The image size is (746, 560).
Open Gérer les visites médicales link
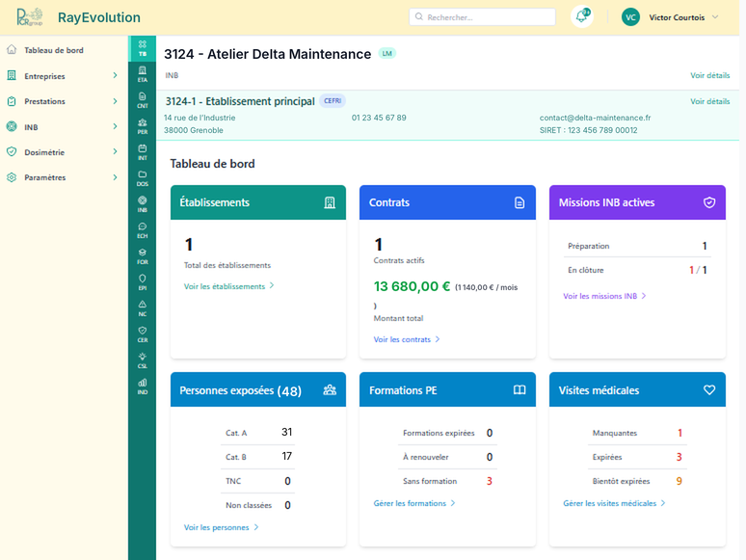[614, 503]
